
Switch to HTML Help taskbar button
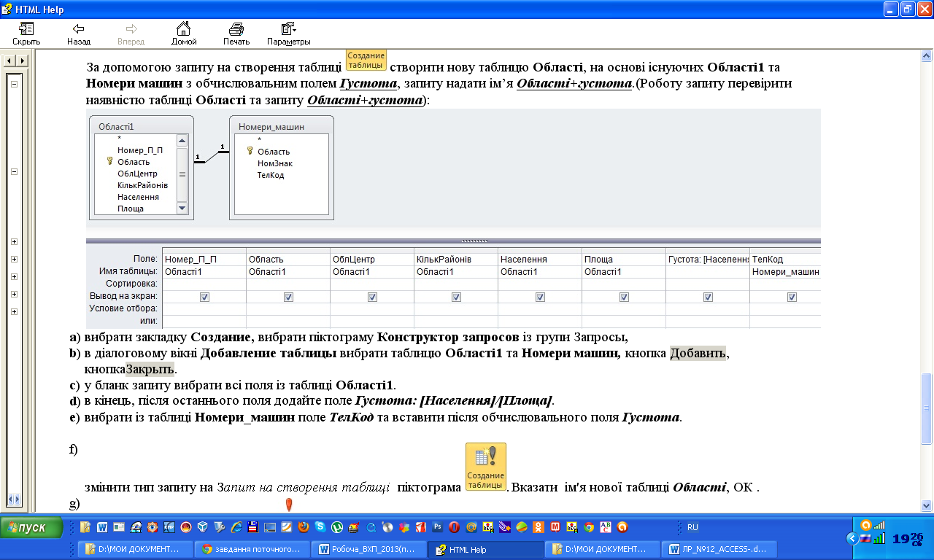pyautogui.click(x=486, y=549)
